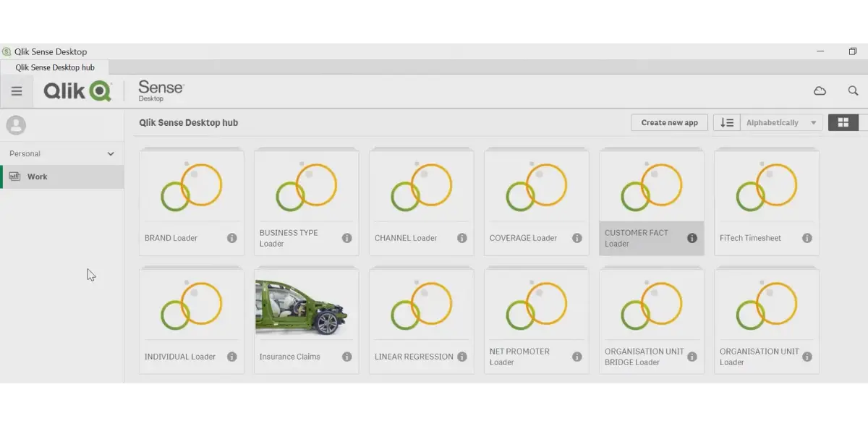
Task: Open ORGANISATION UNIT BRIDGE Loader thumbnail
Action: 652,305
